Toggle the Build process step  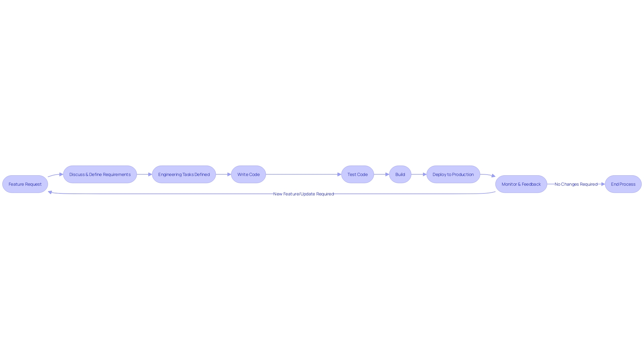(x=399, y=174)
